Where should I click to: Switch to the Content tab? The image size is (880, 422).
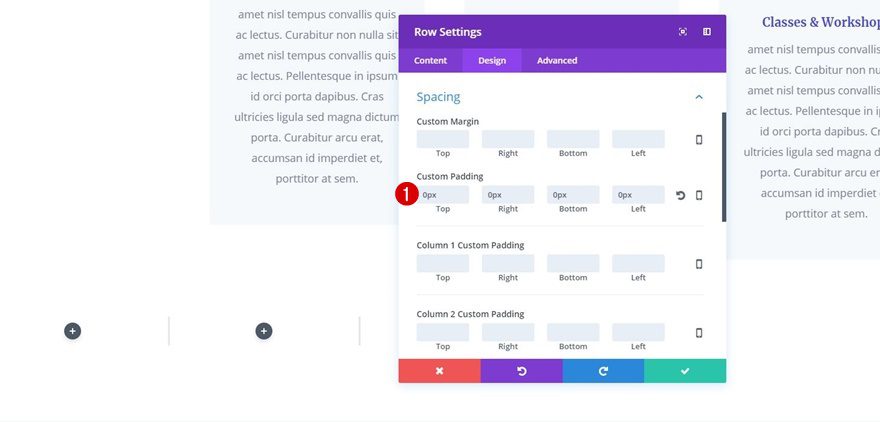click(x=431, y=61)
